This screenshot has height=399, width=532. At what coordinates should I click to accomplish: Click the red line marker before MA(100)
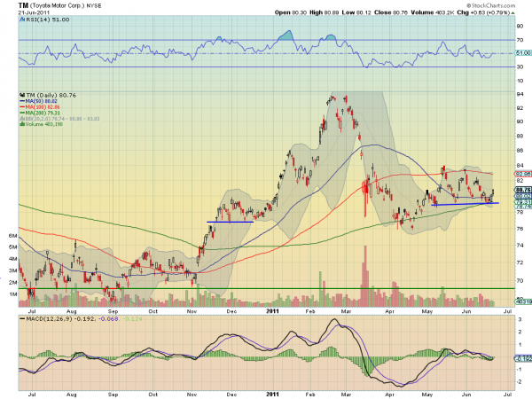click(22, 107)
